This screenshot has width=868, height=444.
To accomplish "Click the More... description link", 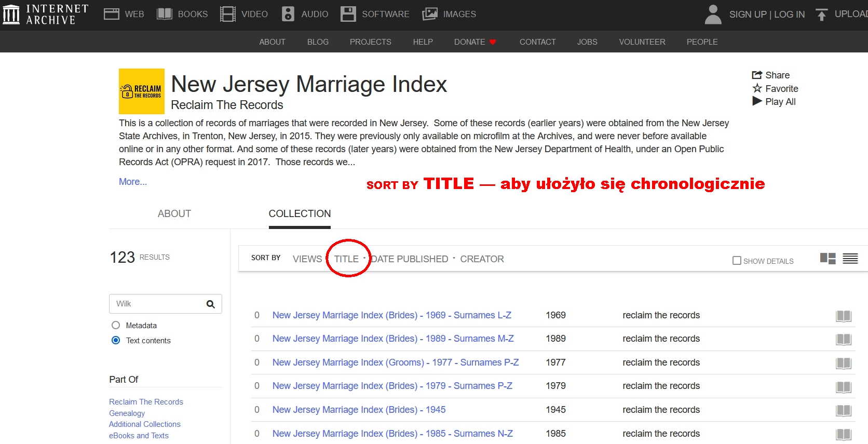I will click(x=133, y=182).
